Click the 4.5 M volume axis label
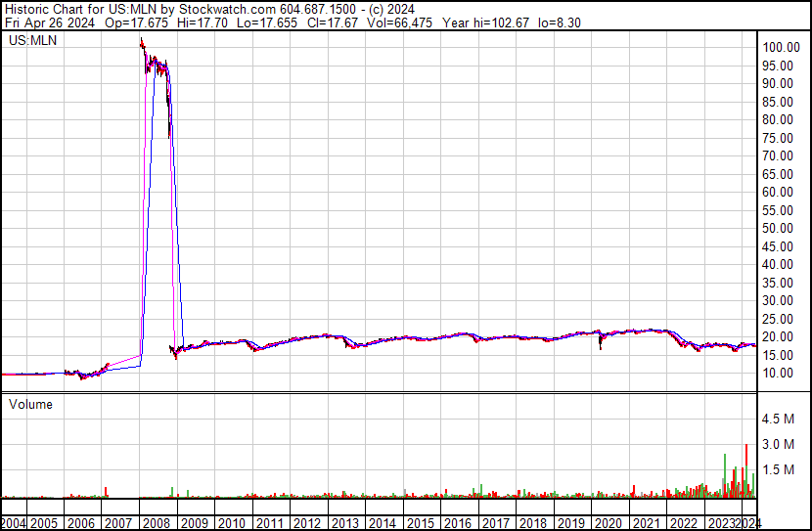The width and height of the screenshot is (812, 531). [x=778, y=419]
